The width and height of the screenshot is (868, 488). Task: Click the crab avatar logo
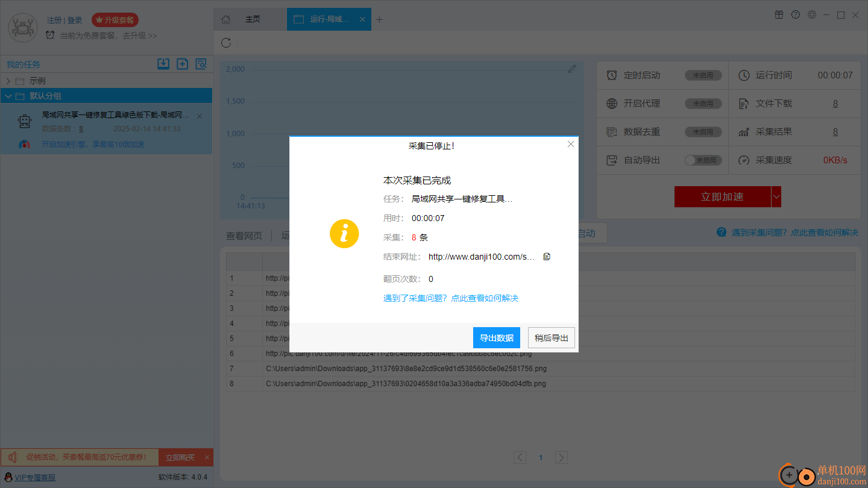coord(23,28)
